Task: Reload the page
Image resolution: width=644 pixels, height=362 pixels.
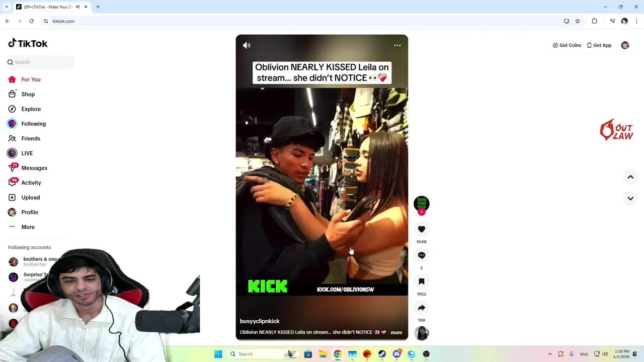Action: pos(31,21)
